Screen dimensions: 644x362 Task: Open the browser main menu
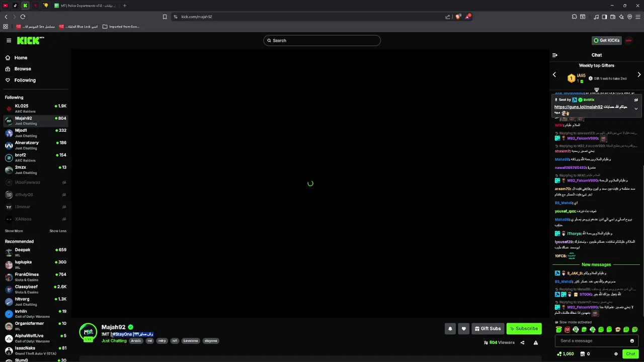(x=637, y=17)
